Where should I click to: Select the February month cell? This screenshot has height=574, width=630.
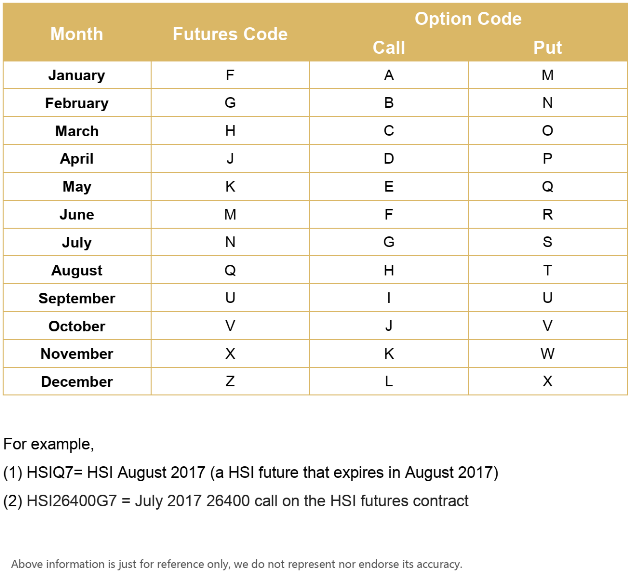click(x=77, y=103)
